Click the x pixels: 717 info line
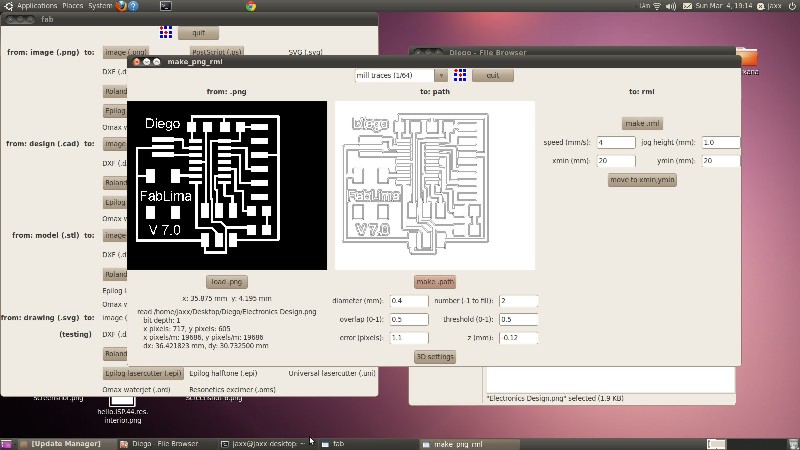Image resolution: width=800 pixels, height=450 pixels. coord(187,329)
